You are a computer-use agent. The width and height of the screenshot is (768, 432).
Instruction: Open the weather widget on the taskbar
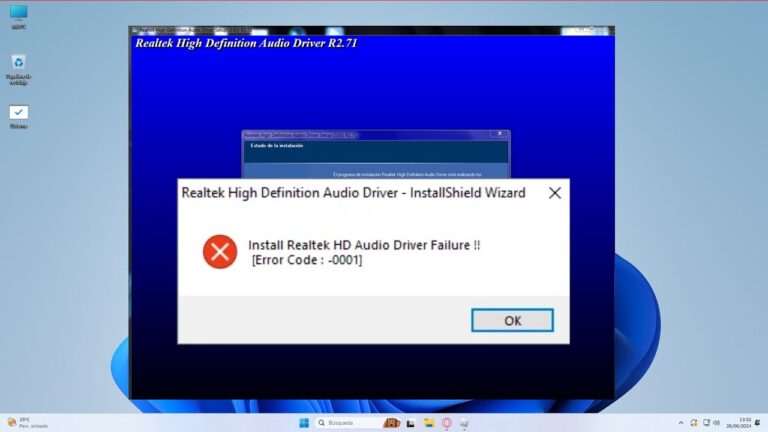pyautogui.click(x=25, y=423)
